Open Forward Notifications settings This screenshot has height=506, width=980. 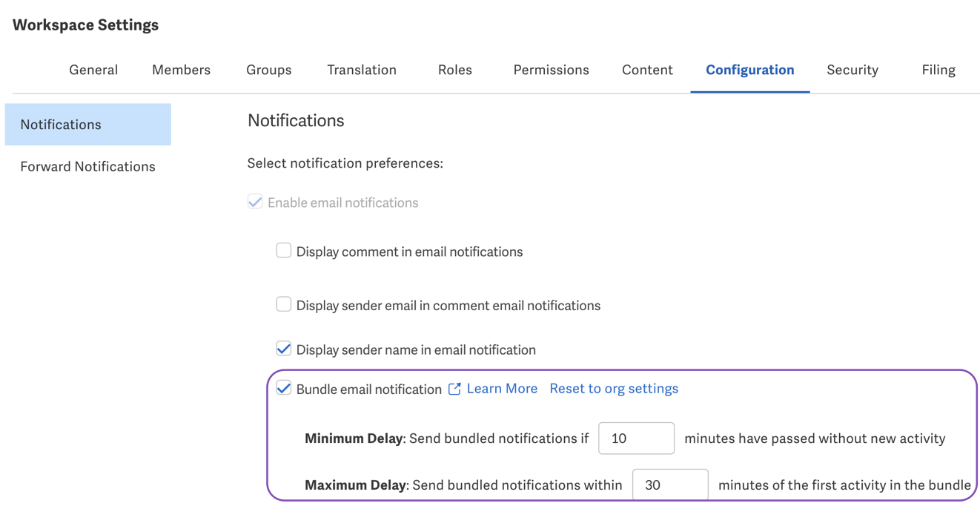(87, 166)
